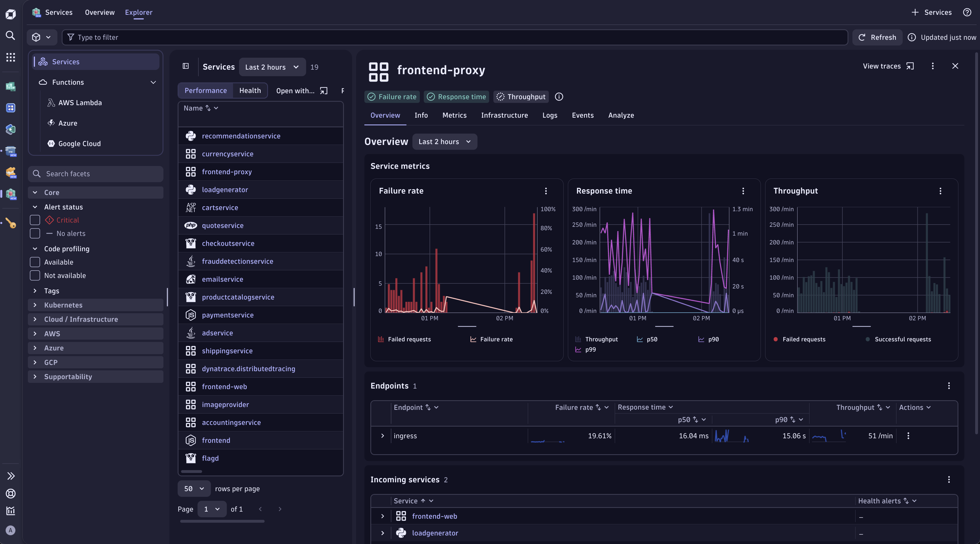The height and width of the screenshot is (544, 980).
Task: Open the search icon in the left rail
Action: [x=10, y=35]
